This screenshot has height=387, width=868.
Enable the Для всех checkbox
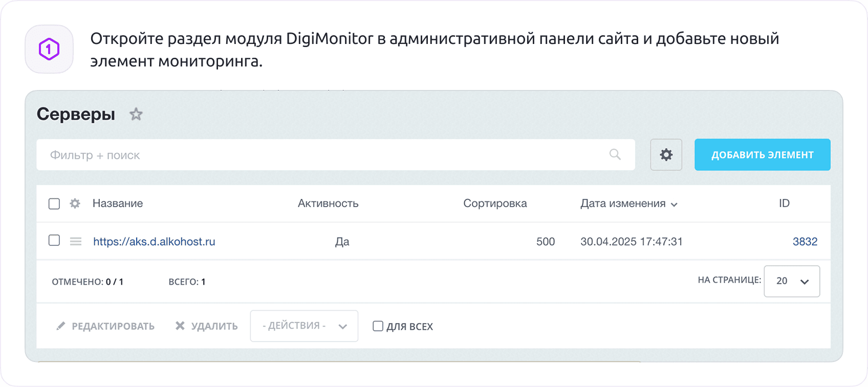pos(378,326)
